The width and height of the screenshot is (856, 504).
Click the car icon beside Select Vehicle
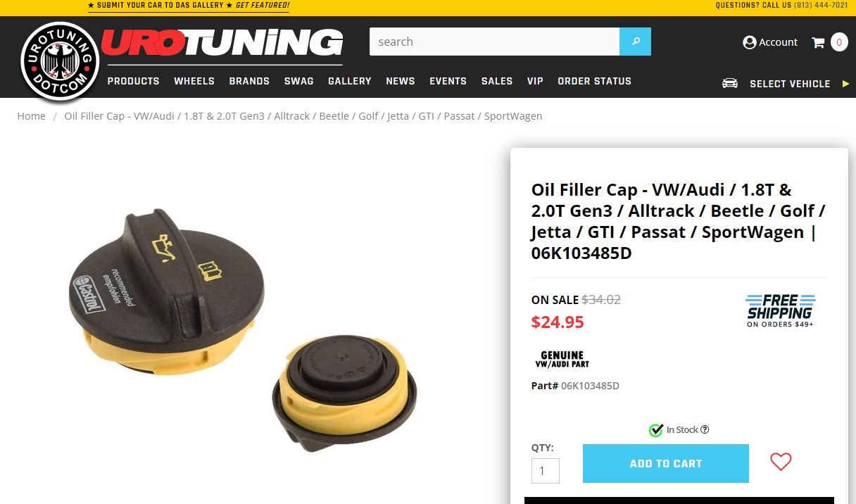click(730, 83)
